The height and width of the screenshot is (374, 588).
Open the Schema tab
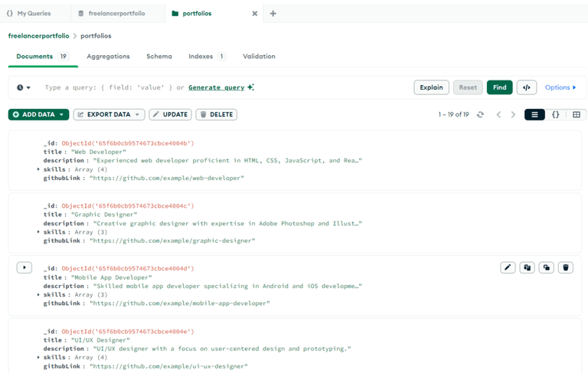(159, 57)
